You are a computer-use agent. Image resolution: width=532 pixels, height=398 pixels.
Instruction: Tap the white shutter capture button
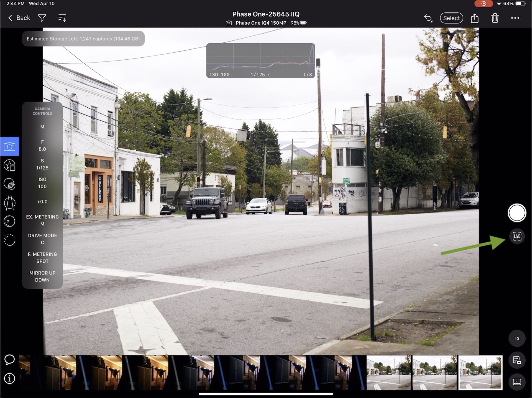(516, 213)
